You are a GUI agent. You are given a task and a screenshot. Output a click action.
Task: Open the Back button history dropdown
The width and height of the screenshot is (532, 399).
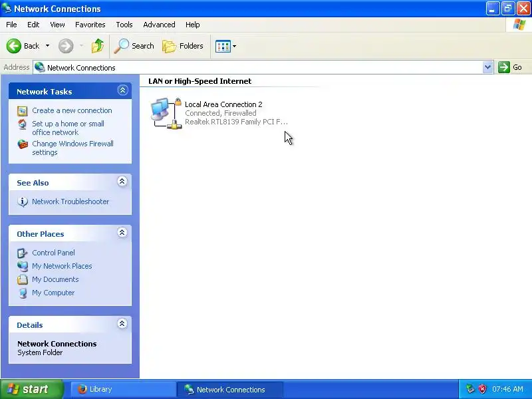tap(47, 46)
